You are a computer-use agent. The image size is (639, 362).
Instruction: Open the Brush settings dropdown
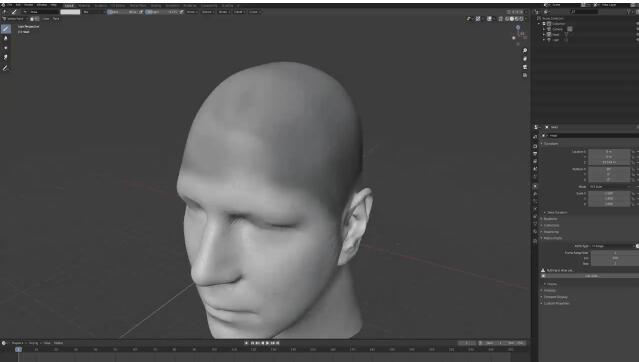coord(192,12)
